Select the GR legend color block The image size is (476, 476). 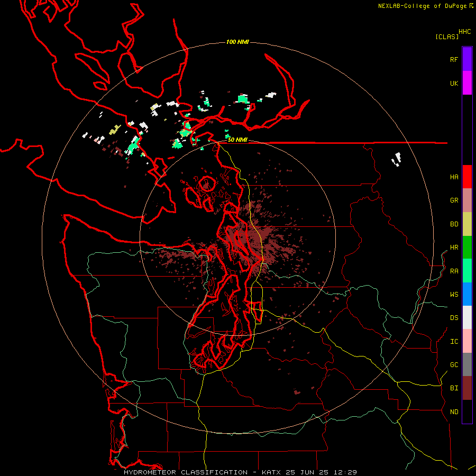pos(467,200)
